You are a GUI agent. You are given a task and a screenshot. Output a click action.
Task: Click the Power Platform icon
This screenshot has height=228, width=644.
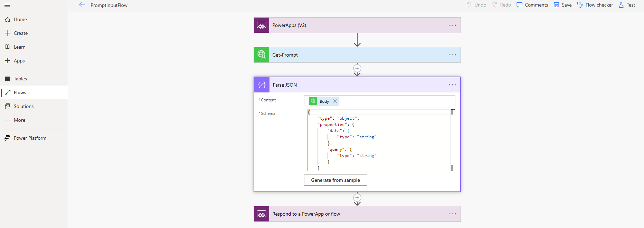[x=8, y=138]
